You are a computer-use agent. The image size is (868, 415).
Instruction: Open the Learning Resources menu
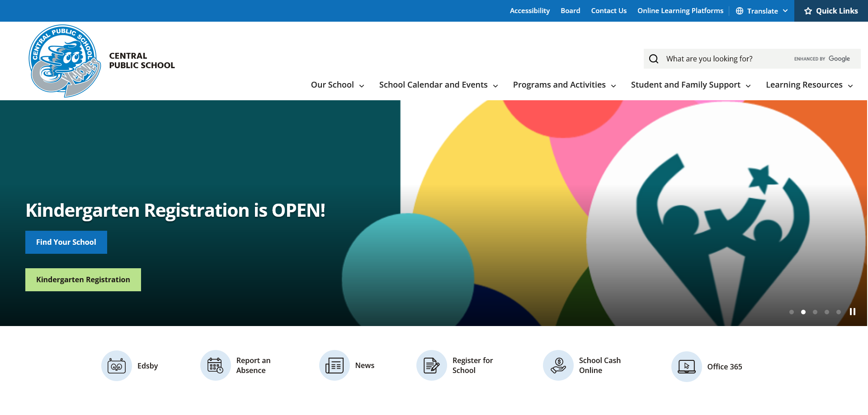809,85
